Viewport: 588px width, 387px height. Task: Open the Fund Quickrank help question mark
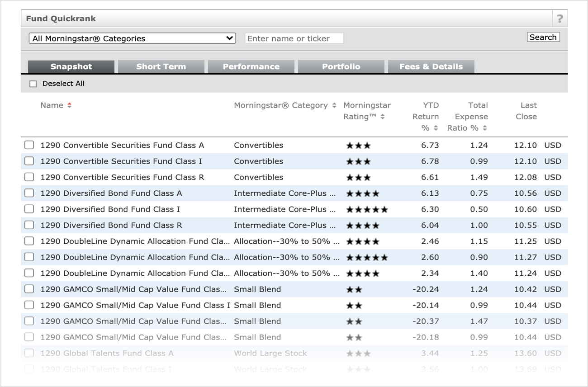pyautogui.click(x=560, y=19)
